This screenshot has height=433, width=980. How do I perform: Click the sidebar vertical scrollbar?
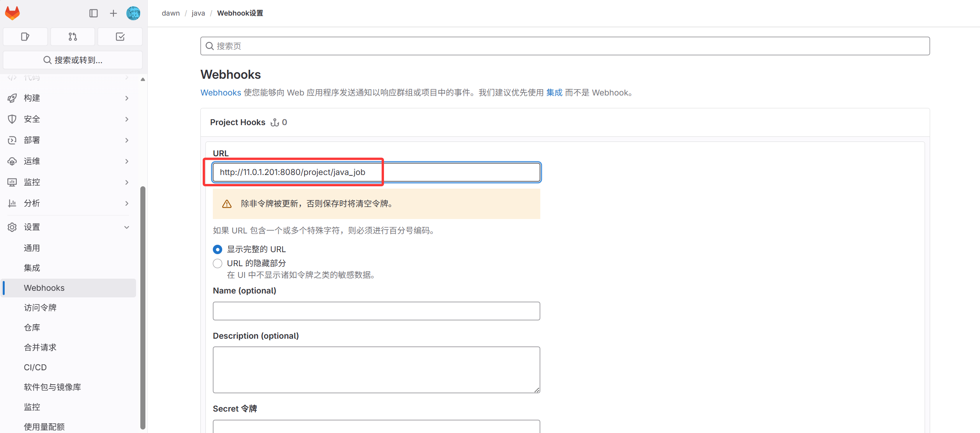[143, 308]
